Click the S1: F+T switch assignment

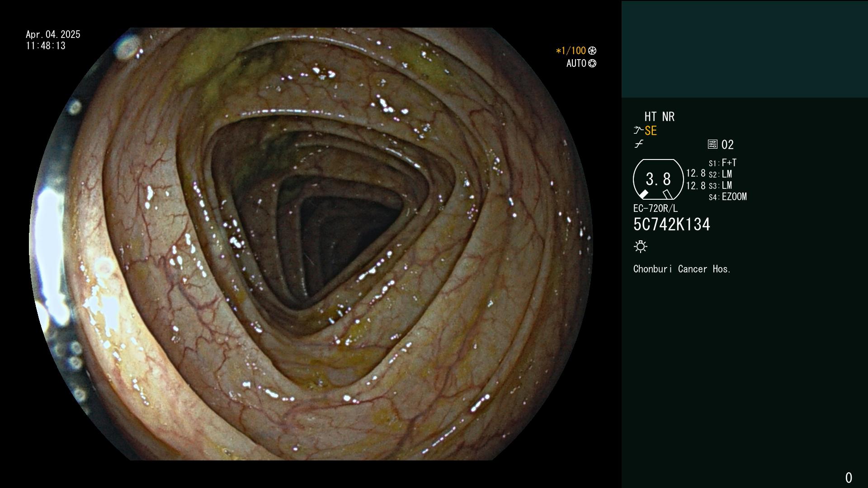tap(722, 163)
